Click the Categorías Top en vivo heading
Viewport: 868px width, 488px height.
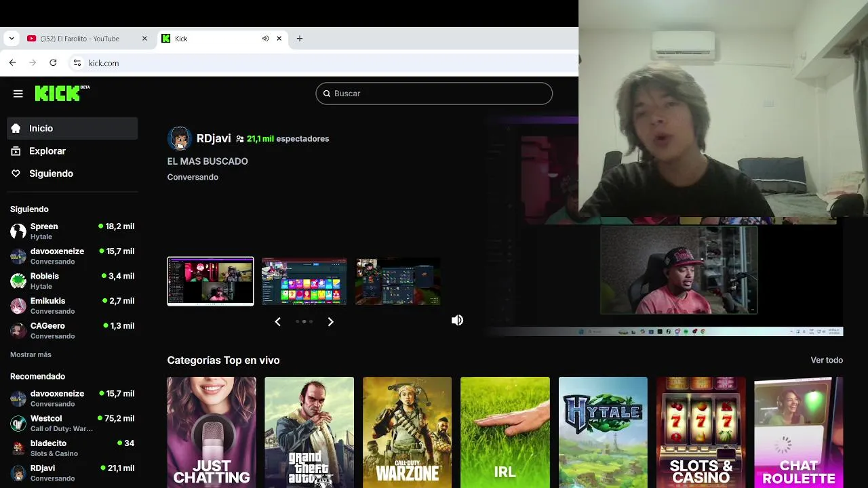[223, 360]
